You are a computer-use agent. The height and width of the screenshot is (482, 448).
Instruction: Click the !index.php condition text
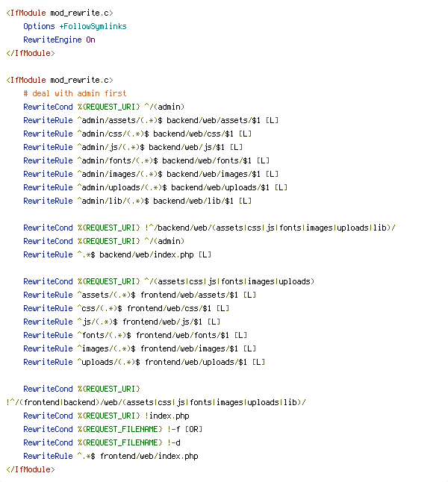[x=167, y=416]
